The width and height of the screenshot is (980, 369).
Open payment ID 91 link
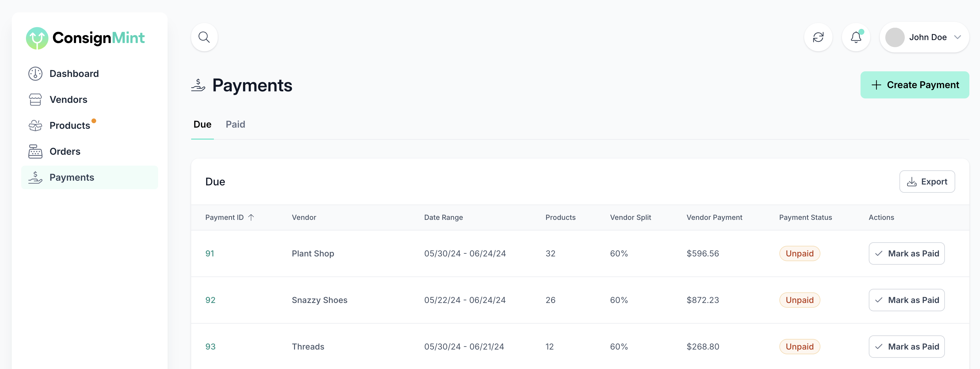pyautogui.click(x=210, y=253)
